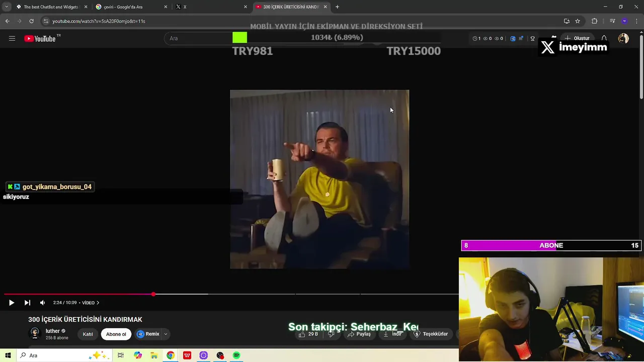Reload the page with refresh icon
Image resolution: width=644 pixels, height=362 pixels.
click(x=31, y=21)
